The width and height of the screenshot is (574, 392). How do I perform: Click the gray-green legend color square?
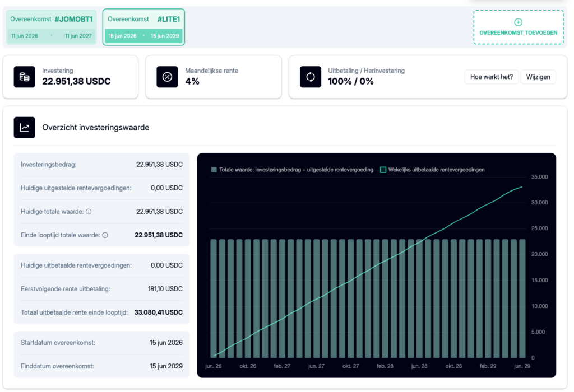coord(214,170)
